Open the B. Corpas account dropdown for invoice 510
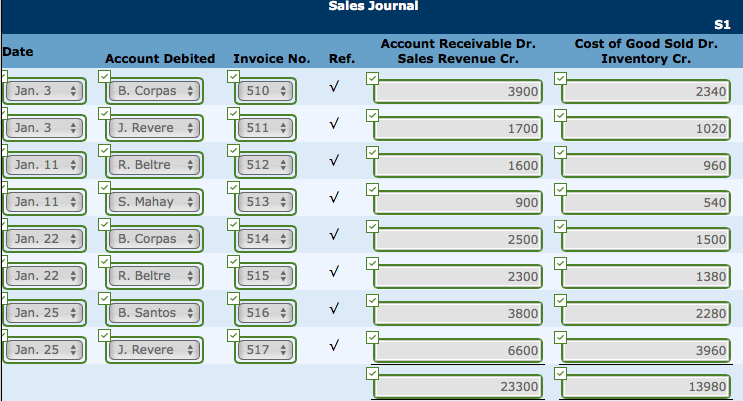The image size is (743, 401). click(154, 91)
